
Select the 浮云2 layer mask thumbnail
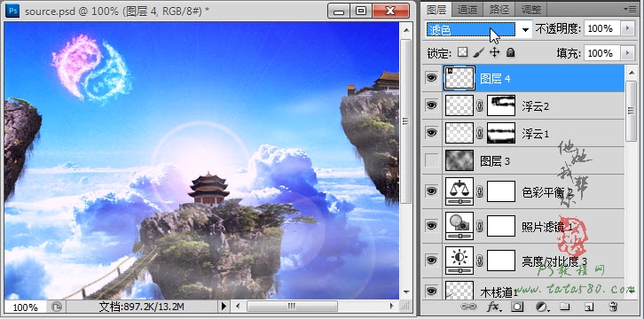[x=501, y=105]
